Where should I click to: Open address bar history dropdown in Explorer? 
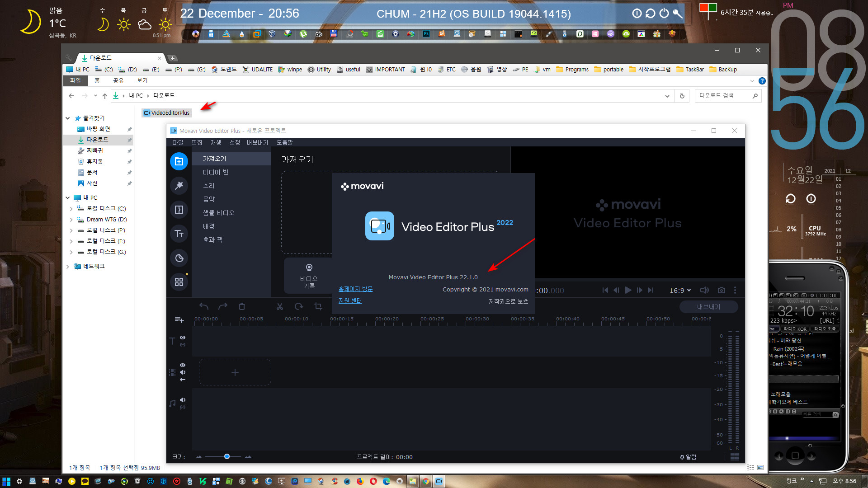pos(667,96)
